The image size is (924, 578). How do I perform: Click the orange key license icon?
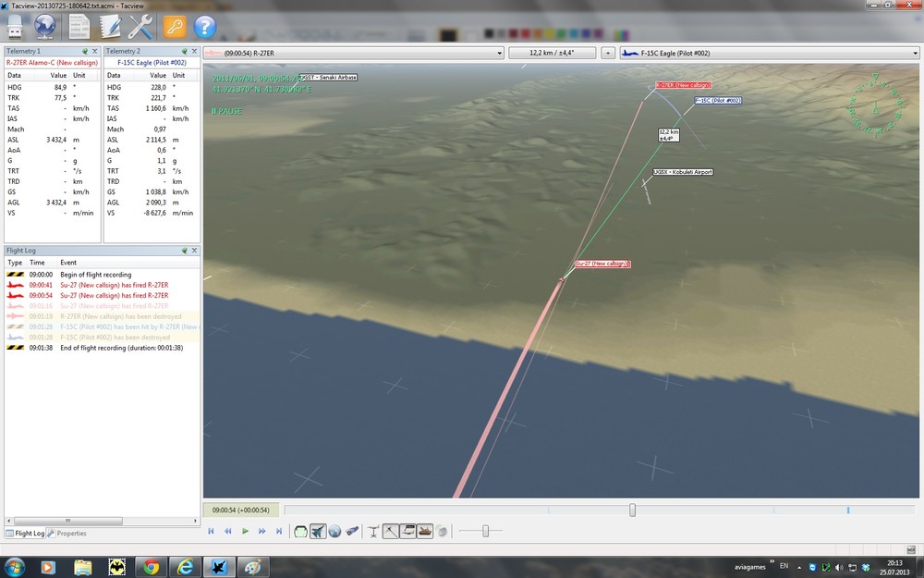pos(175,27)
